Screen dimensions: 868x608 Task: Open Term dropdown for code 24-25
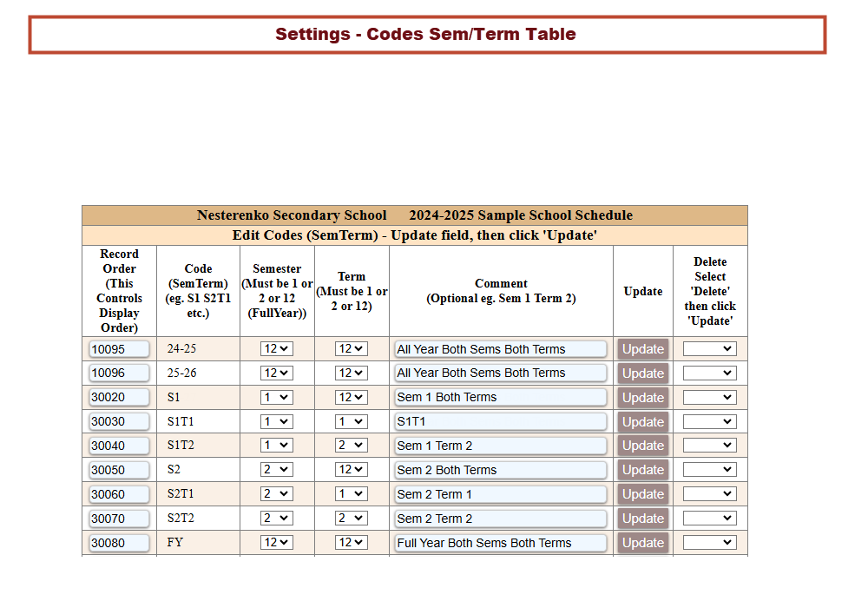pyautogui.click(x=352, y=349)
